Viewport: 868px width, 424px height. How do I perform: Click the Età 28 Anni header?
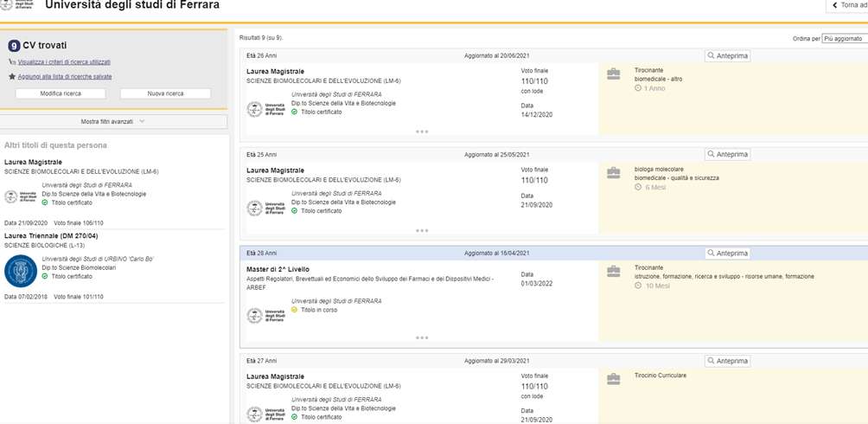coord(262,254)
